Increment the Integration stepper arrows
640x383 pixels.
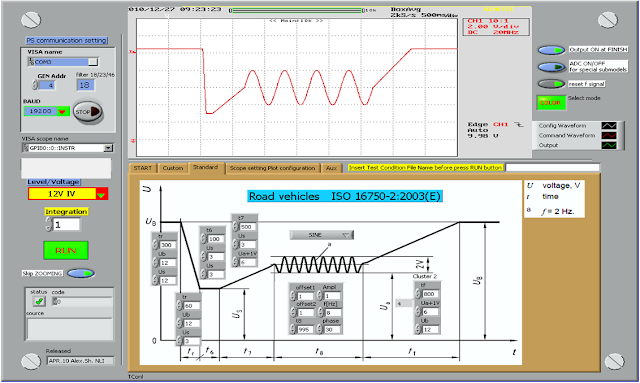point(49,220)
